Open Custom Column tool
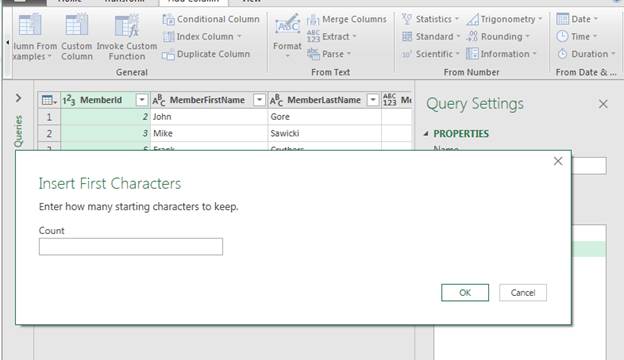Viewport: 624px width, 360px height. [x=76, y=37]
